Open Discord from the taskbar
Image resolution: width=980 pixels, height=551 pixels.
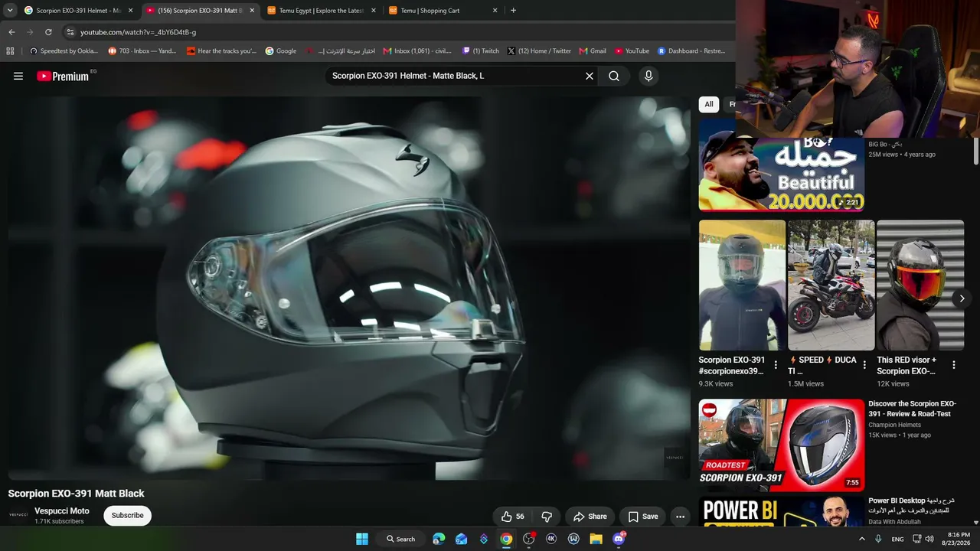pos(619,539)
